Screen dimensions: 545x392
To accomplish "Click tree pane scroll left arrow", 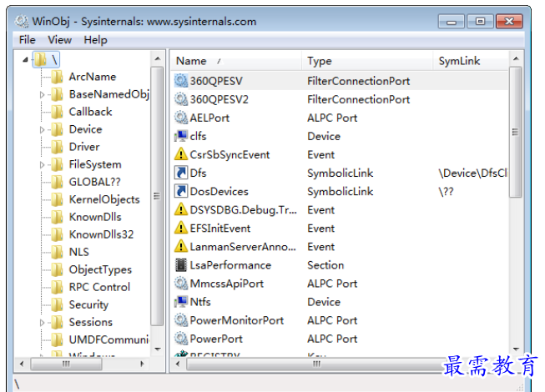I will (x=22, y=364).
